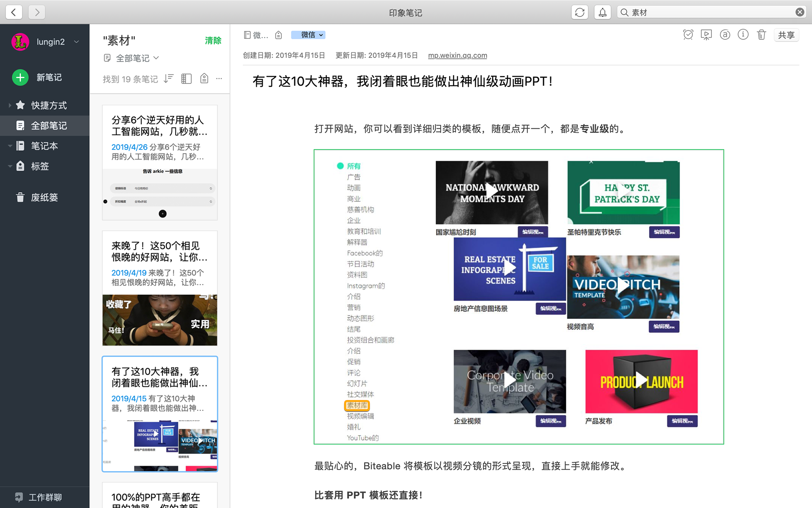The height and width of the screenshot is (508, 812).
Task: Select the 所有 category radio in the image
Action: (340, 166)
